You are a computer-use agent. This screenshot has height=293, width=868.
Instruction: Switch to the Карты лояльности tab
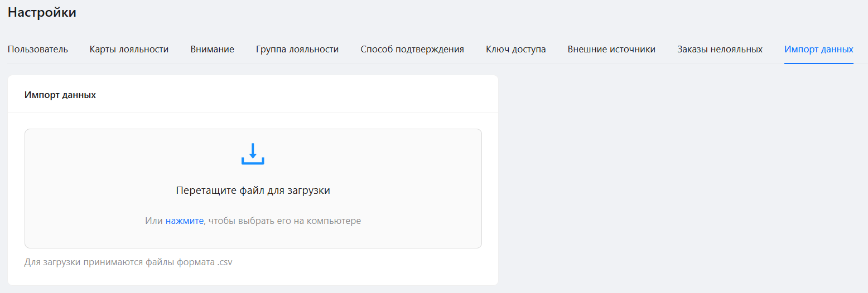[x=129, y=49]
